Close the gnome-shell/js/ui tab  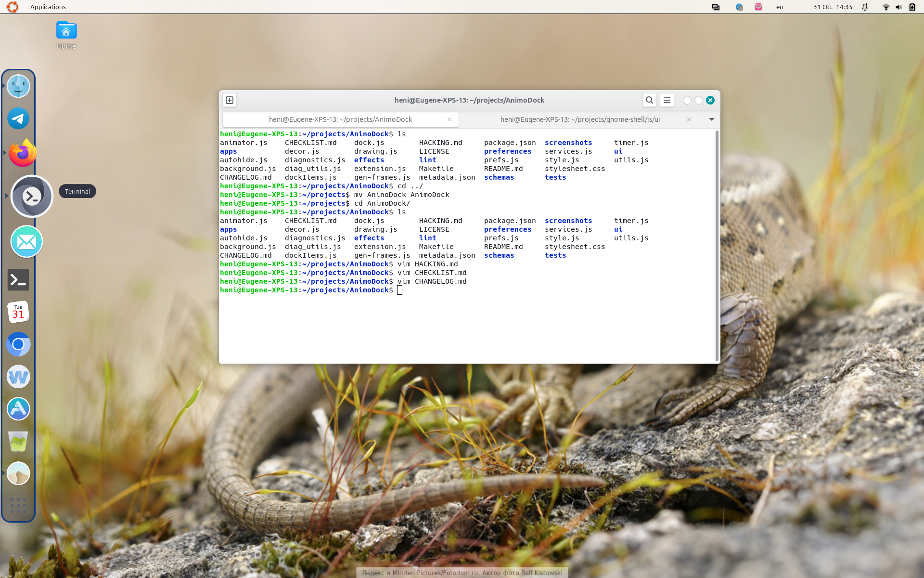689,119
